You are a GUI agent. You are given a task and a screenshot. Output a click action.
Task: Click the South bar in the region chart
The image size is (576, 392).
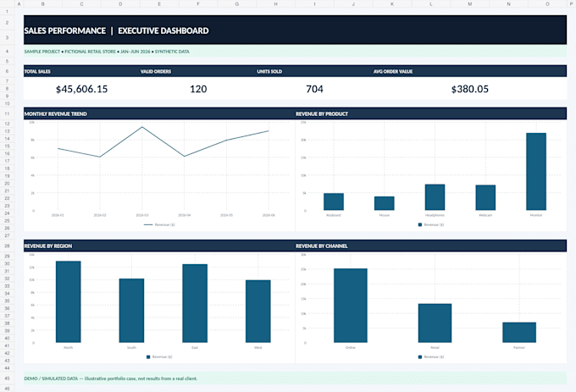pyautogui.click(x=131, y=311)
